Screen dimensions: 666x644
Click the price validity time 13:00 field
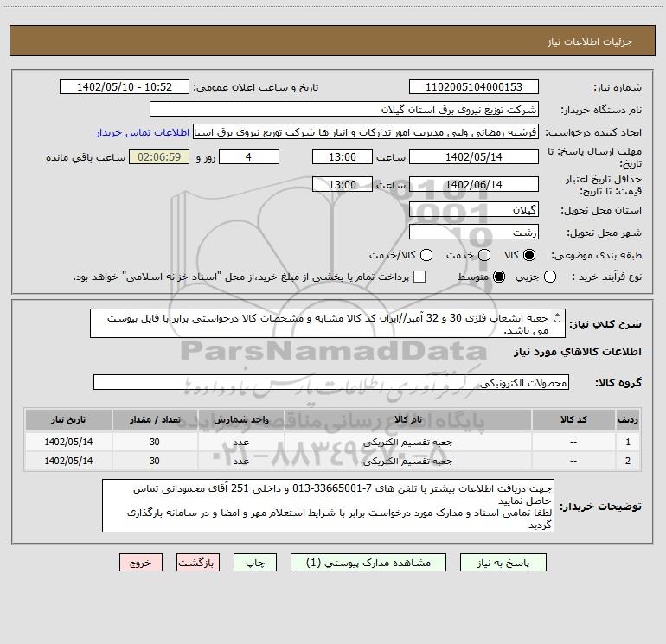(343, 184)
